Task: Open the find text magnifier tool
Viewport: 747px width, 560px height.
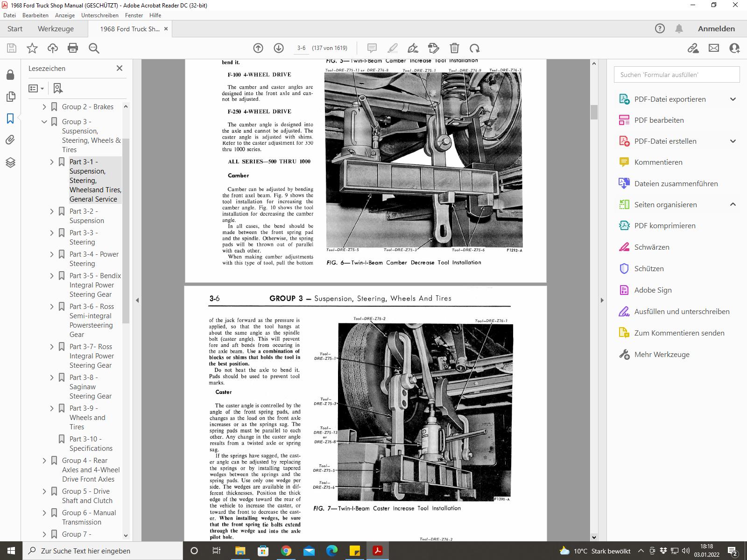Action: click(94, 48)
